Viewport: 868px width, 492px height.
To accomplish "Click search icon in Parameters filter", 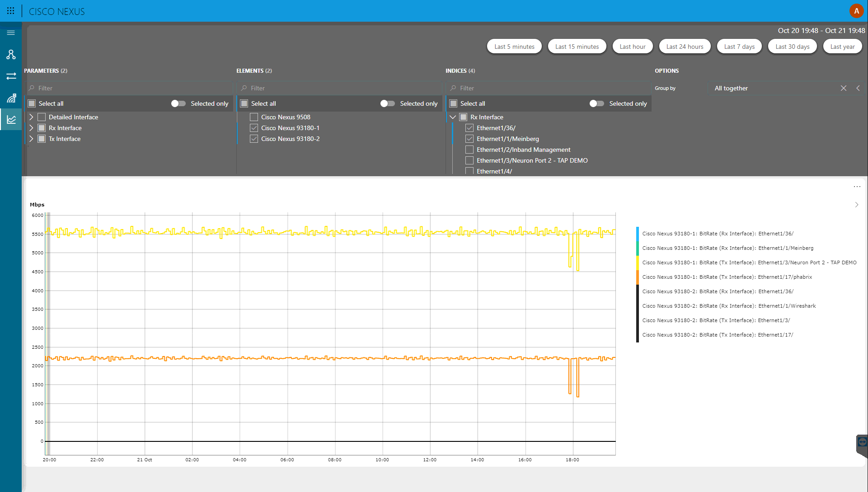I will (32, 88).
